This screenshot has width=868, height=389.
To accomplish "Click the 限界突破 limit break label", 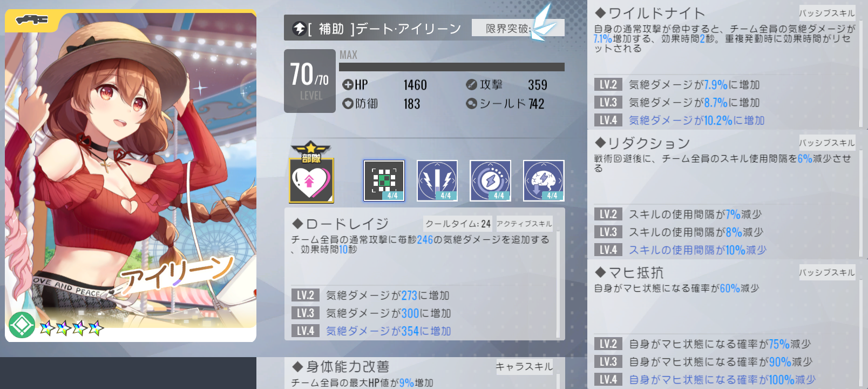I will (x=507, y=29).
